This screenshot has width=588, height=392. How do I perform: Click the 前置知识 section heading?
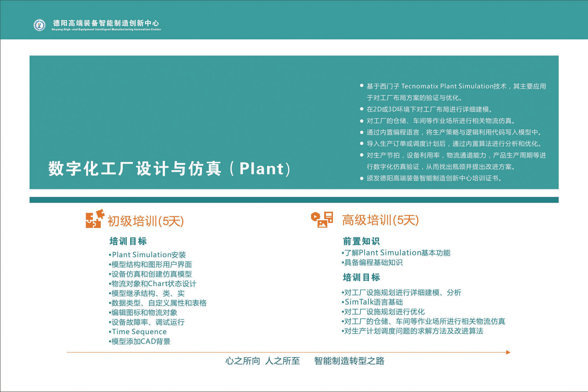(361, 241)
